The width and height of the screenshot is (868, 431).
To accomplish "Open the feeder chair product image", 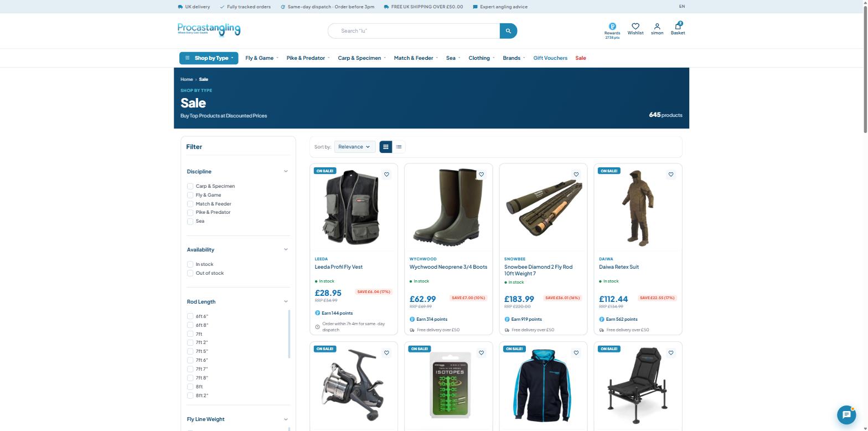I will [638, 386].
